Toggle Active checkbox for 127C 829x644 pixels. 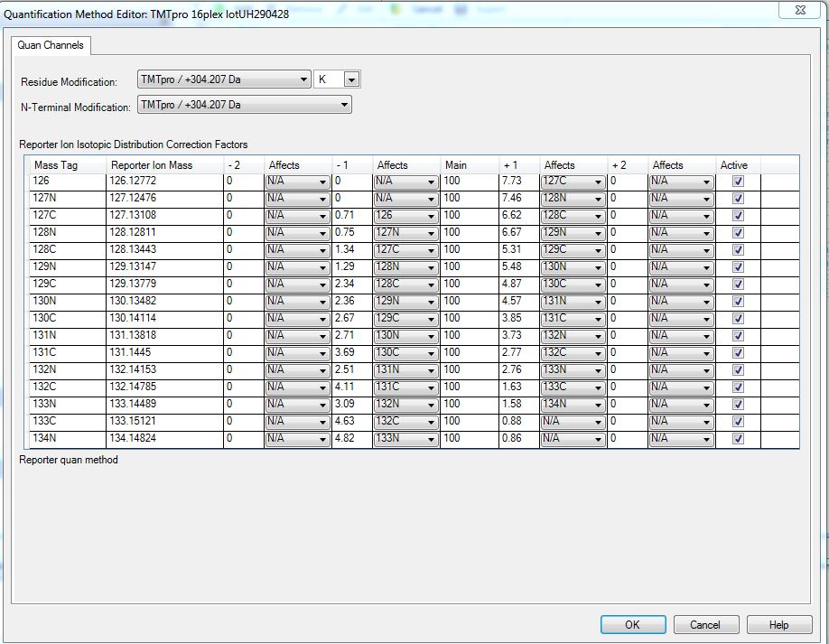click(x=738, y=216)
